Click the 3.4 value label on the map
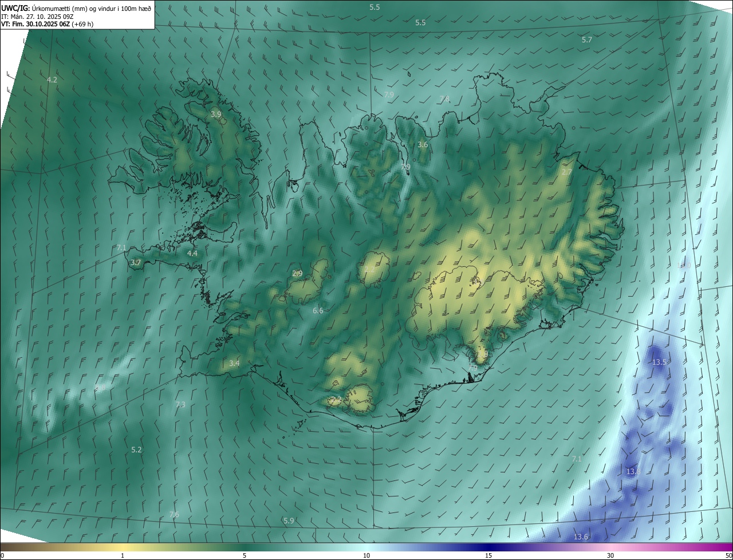The image size is (733, 560). tap(234, 363)
